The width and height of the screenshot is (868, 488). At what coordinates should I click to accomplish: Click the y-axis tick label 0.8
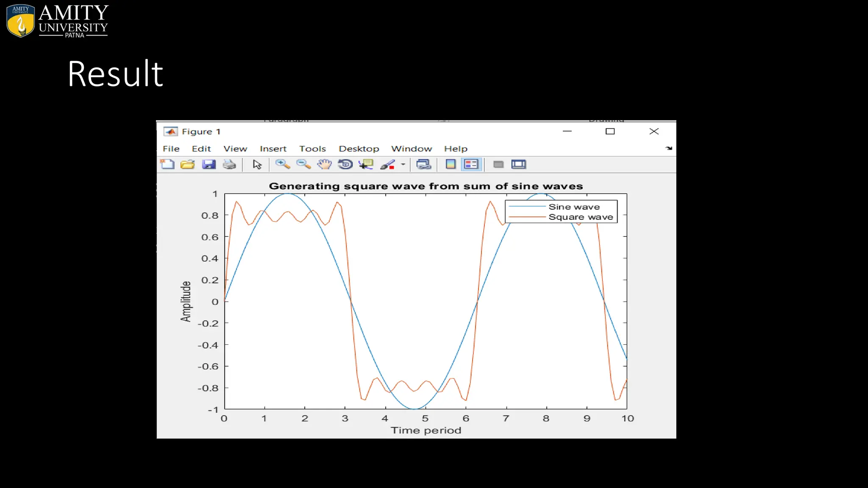pyautogui.click(x=210, y=216)
